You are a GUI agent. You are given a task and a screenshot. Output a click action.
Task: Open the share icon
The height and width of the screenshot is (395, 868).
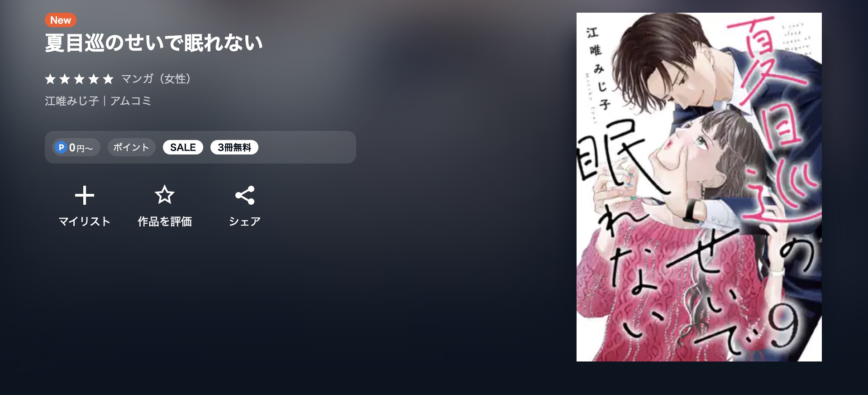[245, 195]
